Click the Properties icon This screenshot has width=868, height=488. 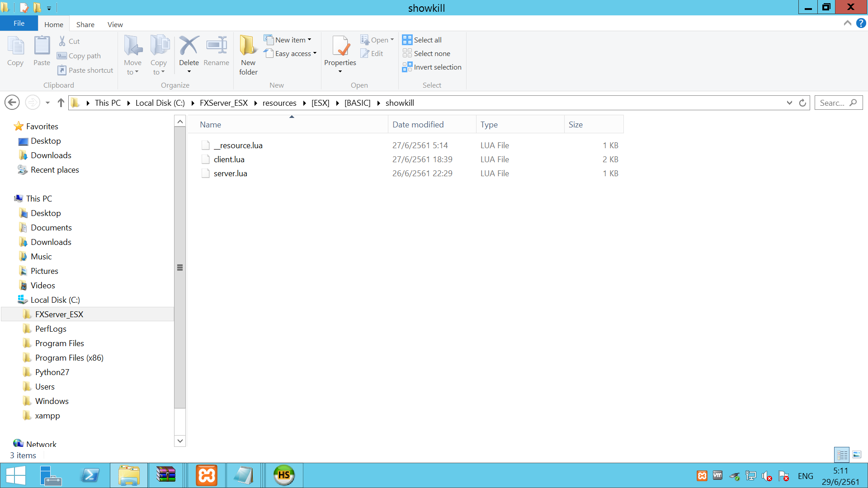coord(340,46)
